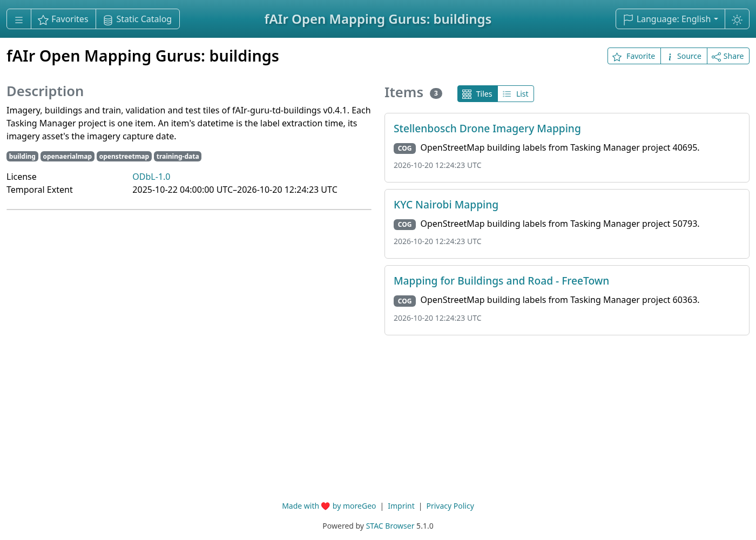Open the Stellenbosch Drone Imagery Mapping item
Screen dimensions: 756x540
click(487, 129)
